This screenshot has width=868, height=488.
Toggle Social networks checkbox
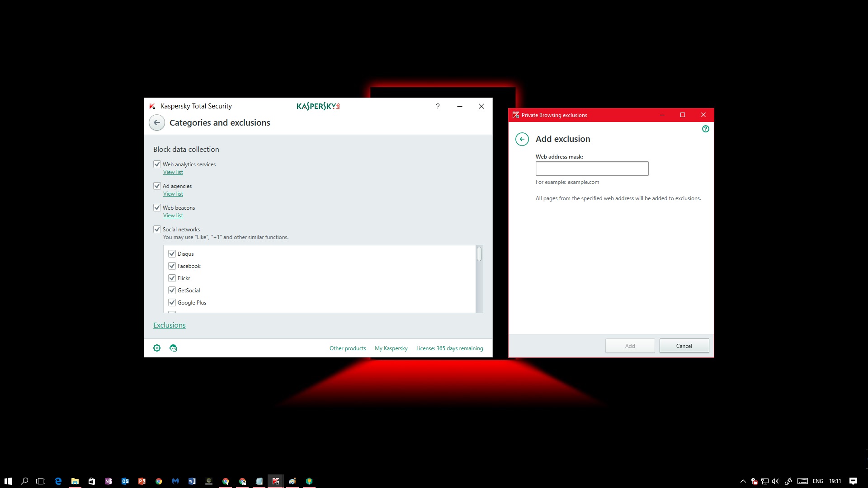pos(157,229)
